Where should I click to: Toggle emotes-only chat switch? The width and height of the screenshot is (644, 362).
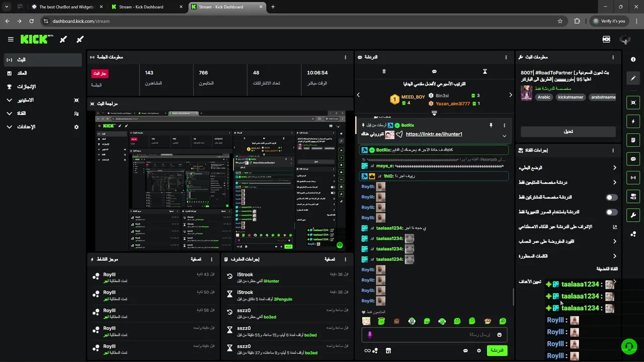point(611,212)
